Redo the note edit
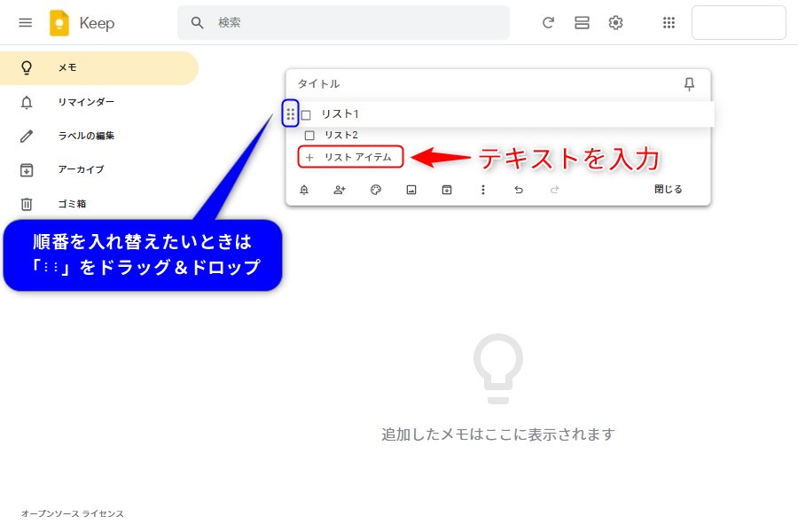Image resolution: width=798 pixels, height=532 pixels. 554,190
